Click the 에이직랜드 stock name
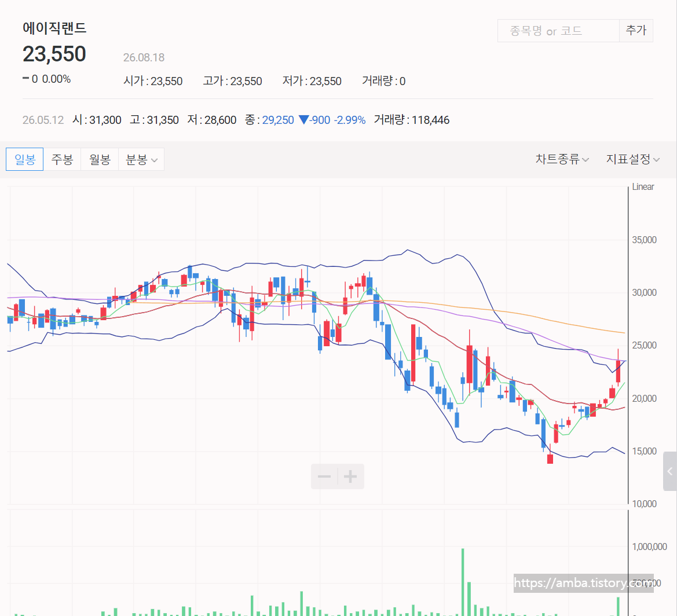The image size is (677, 616). (x=54, y=28)
